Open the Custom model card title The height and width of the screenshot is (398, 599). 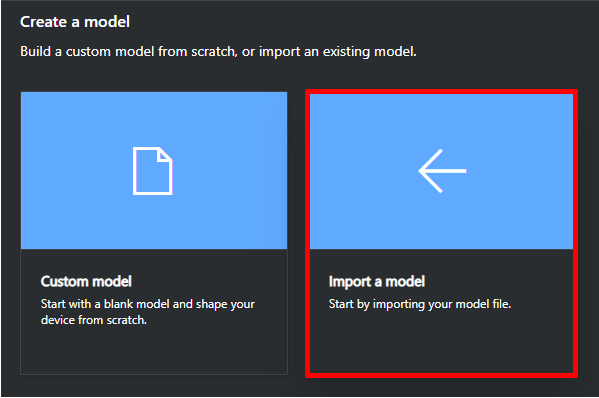pos(86,282)
